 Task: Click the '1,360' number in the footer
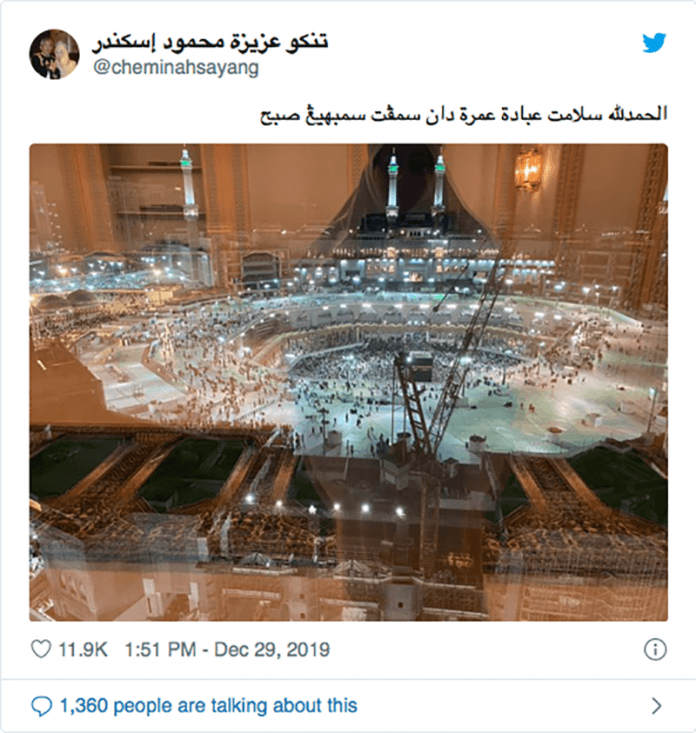coord(84,705)
